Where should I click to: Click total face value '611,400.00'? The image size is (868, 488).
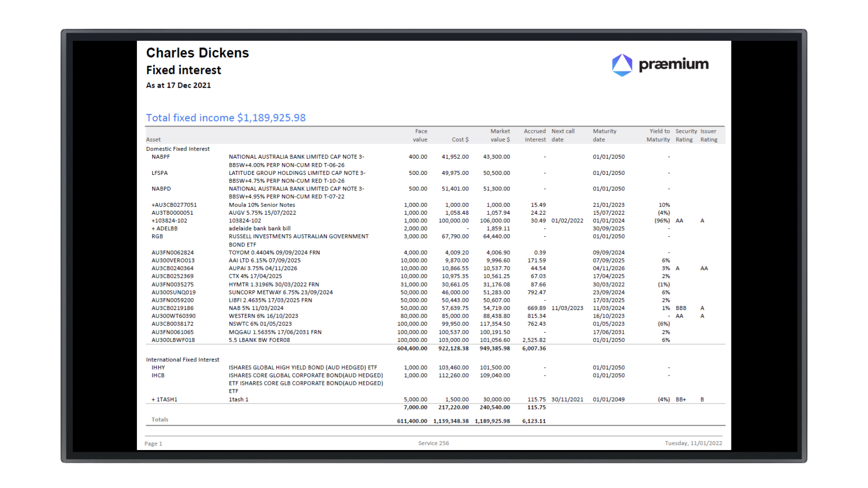click(412, 421)
